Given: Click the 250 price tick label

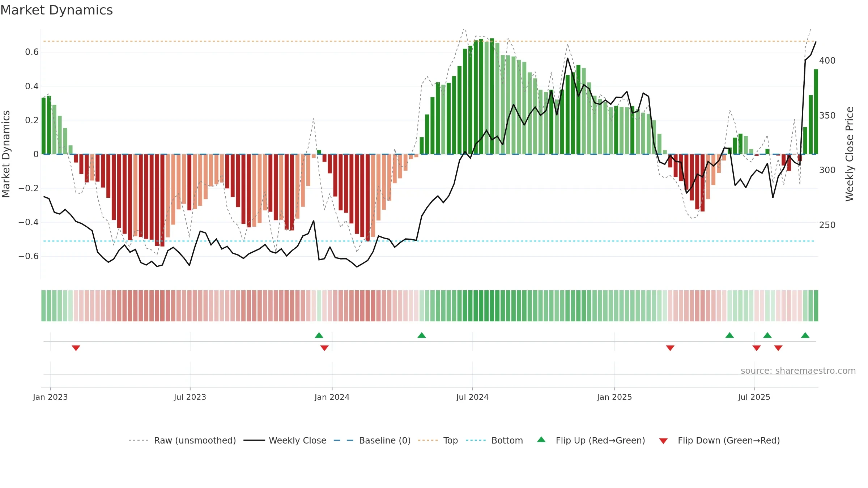Looking at the screenshot, I should (827, 225).
